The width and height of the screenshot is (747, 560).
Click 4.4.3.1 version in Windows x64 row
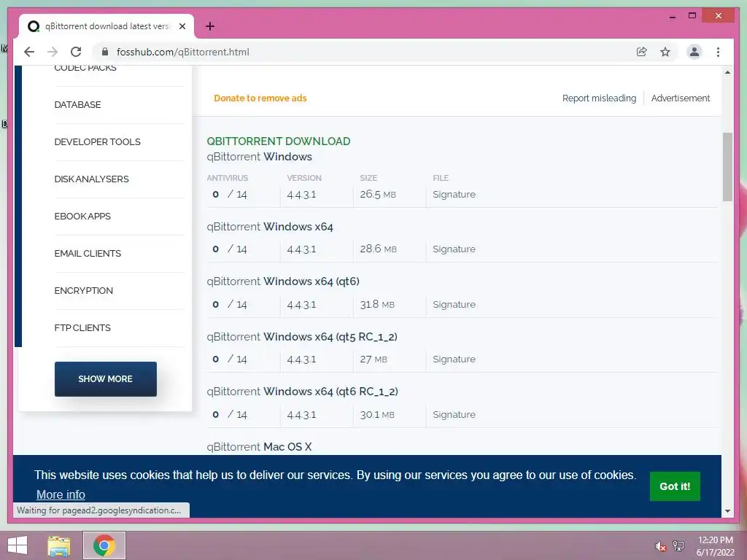click(x=301, y=249)
